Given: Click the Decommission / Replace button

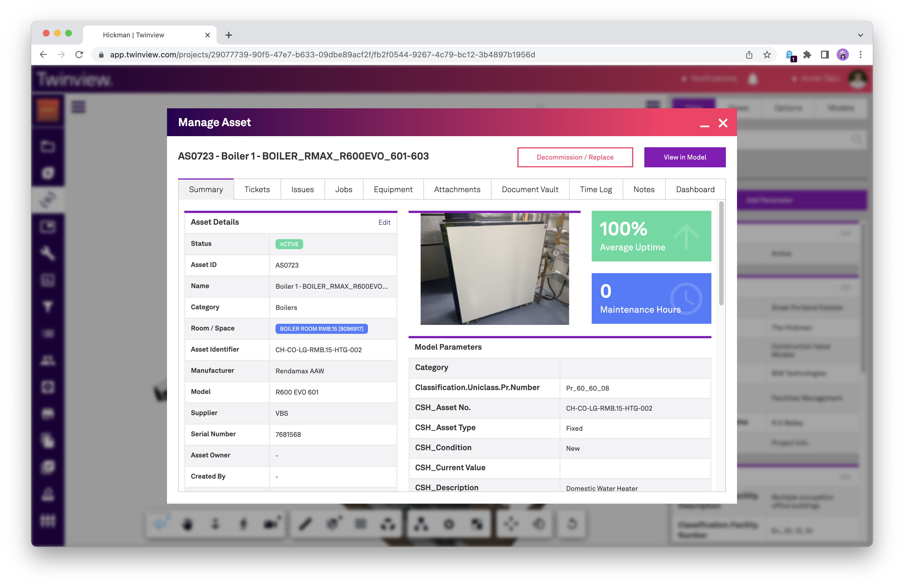Looking at the screenshot, I should (x=575, y=157).
